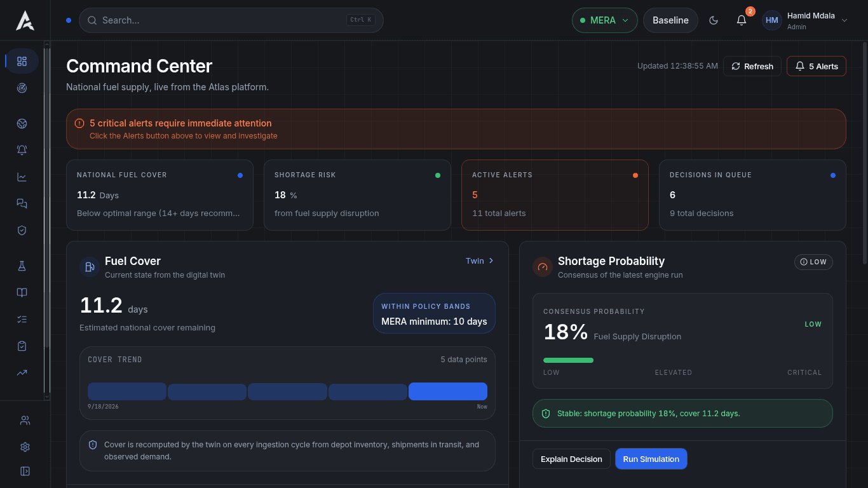Open the settings gear in sidebar
Image resolution: width=868 pixels, height=488 pixels.
pos(25,447)
